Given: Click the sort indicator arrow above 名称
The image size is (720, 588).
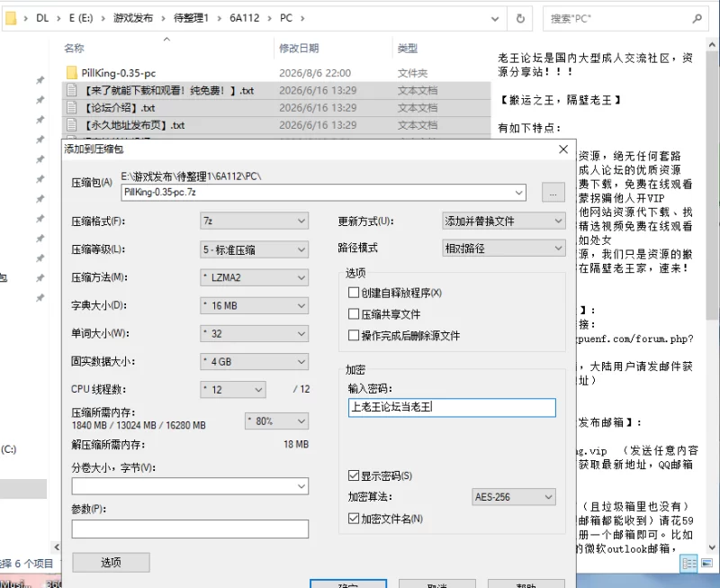Looking at the screenshot, I should 166,39.
